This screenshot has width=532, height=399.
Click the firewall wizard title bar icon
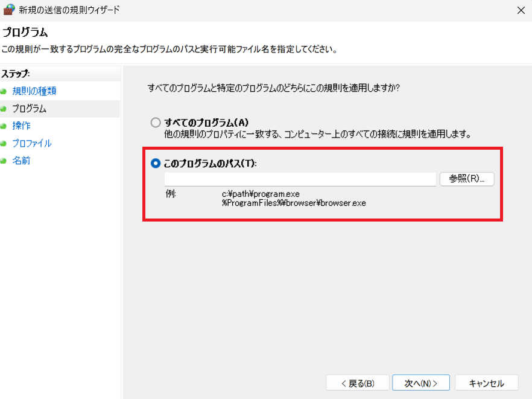[x=9, y=10]
